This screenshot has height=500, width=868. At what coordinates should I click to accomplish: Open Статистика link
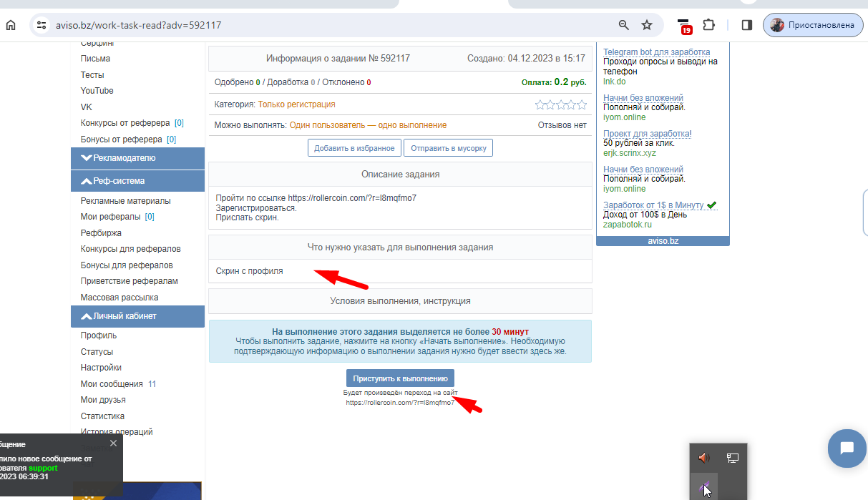coord(102,416)
